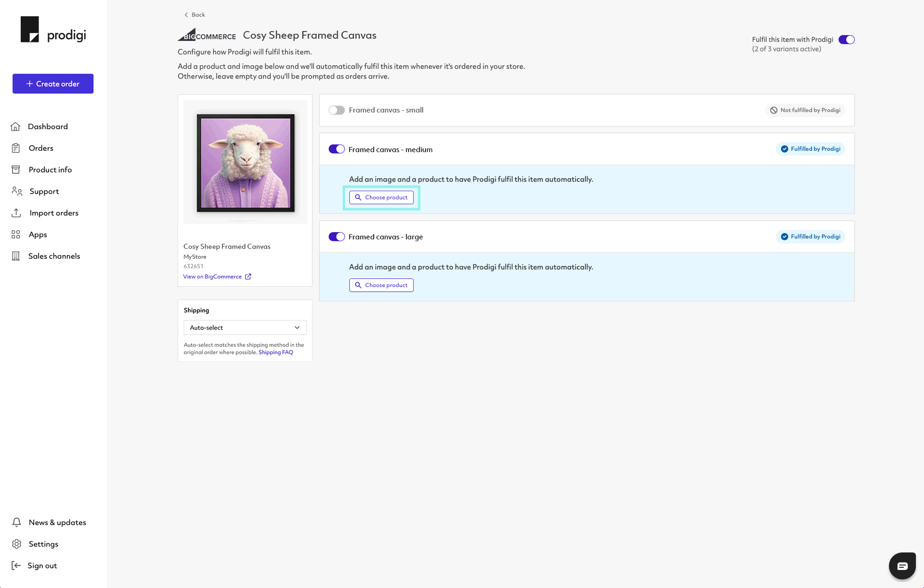Screen dimensions: 924x588
Task: Click the Product info menu item
Action: click(x=50, y=169)
